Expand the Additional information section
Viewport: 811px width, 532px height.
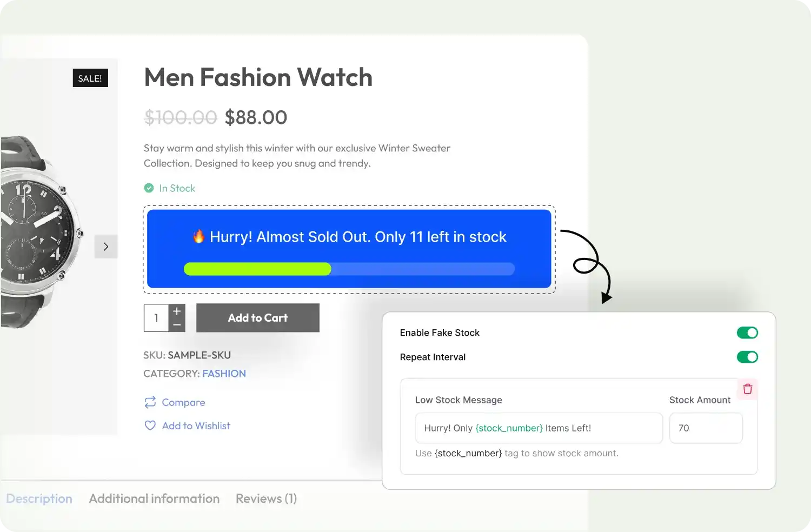click(154, 498)
